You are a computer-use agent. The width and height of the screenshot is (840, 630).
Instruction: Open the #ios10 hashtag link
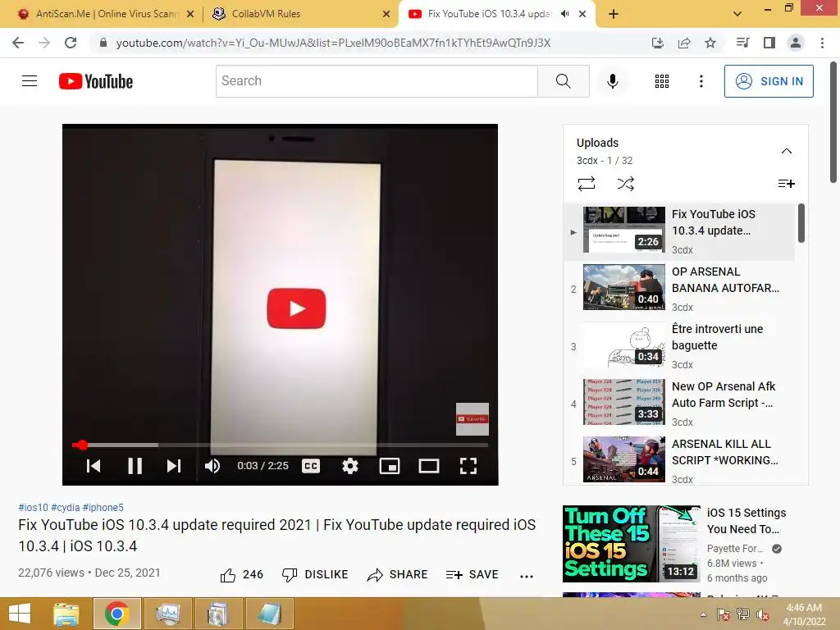click(33, 507)
